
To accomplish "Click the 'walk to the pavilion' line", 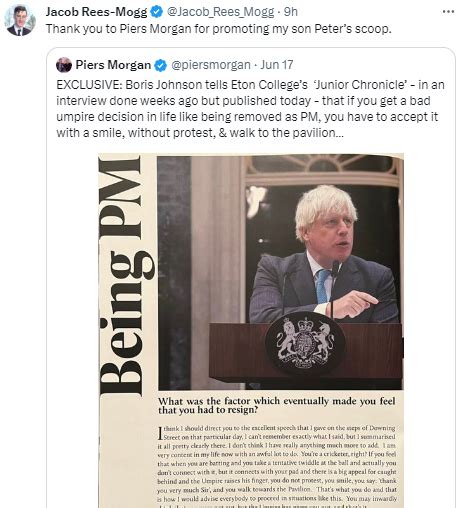I will (200, 133).
